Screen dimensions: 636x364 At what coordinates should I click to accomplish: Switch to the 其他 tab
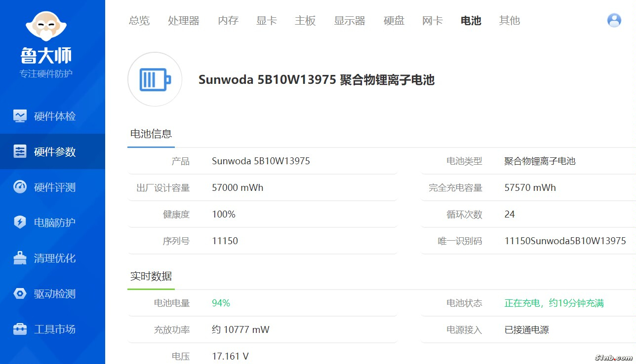(x=510, y=21)
